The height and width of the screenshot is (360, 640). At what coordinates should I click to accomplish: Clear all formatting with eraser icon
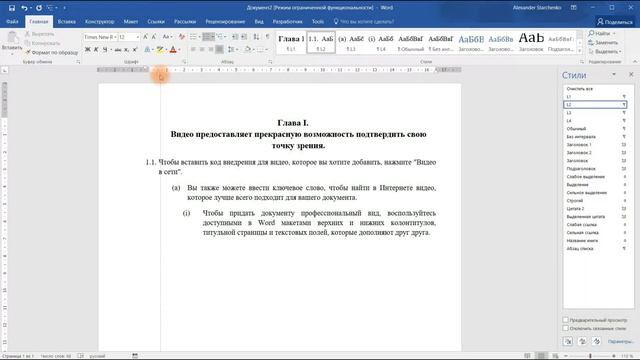182,37
